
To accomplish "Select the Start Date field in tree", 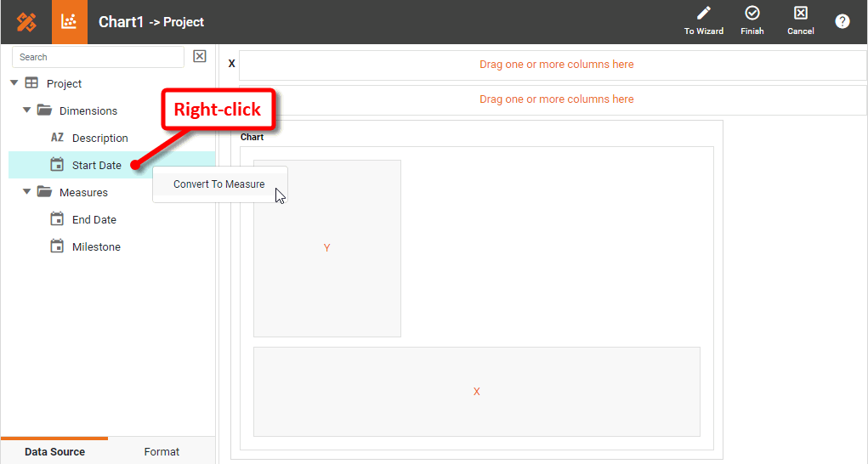I will (x=96, y=165).
